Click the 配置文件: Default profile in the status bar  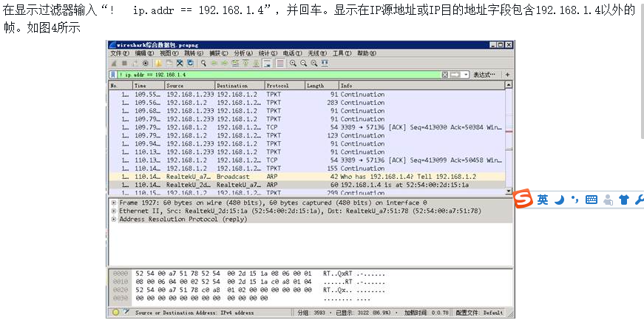tap(479, 313)
